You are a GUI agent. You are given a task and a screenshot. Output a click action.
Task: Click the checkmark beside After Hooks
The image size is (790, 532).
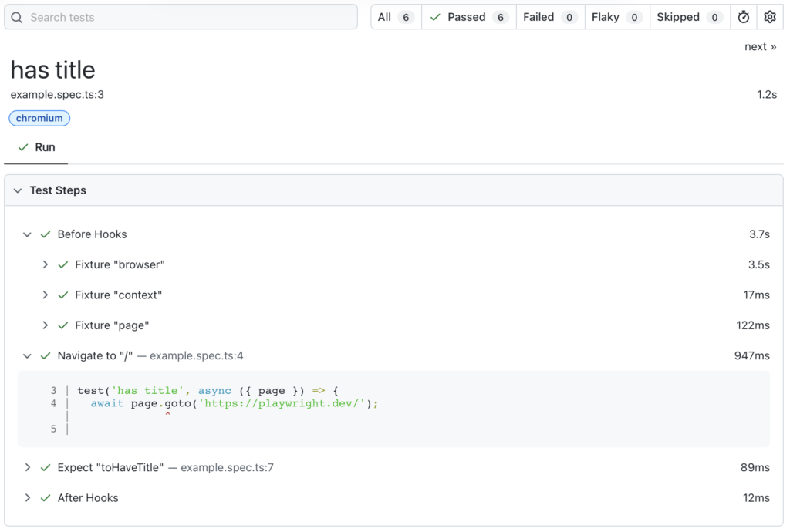pyautogui.click(x=46, y=498)
